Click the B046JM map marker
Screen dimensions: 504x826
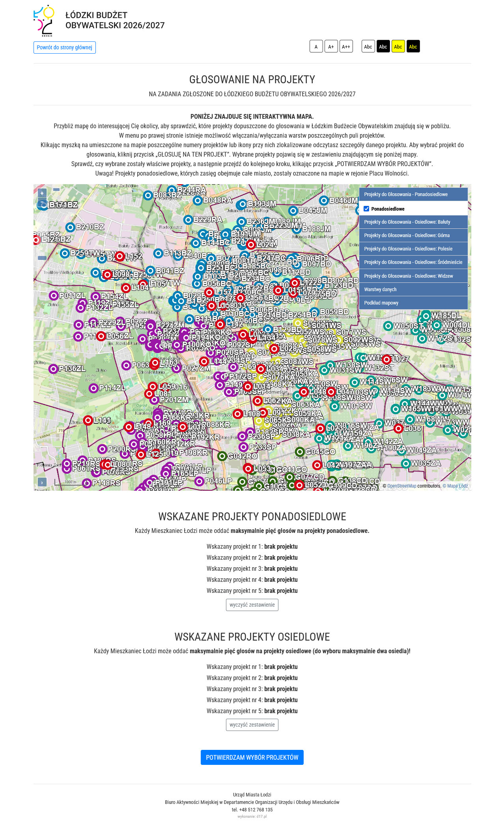tap(324, 200)
